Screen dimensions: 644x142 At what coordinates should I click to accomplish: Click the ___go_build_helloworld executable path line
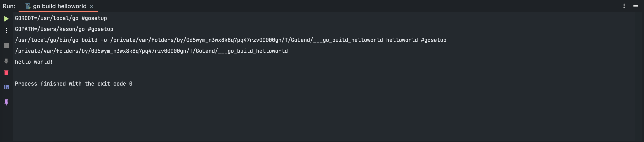coord(151,51)
